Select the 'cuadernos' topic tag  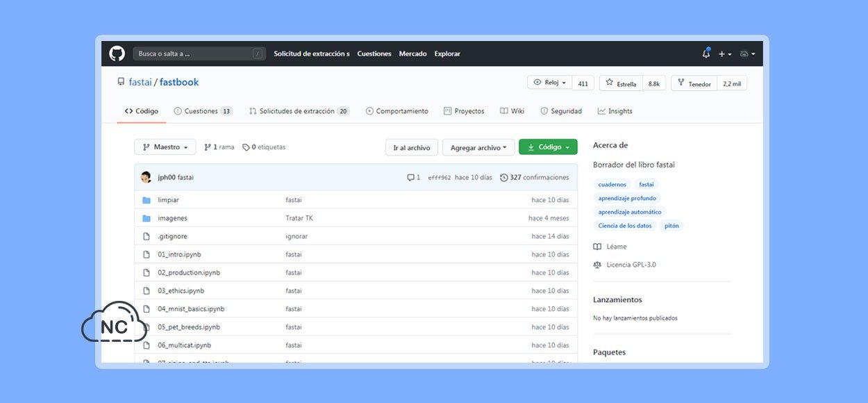612,185
